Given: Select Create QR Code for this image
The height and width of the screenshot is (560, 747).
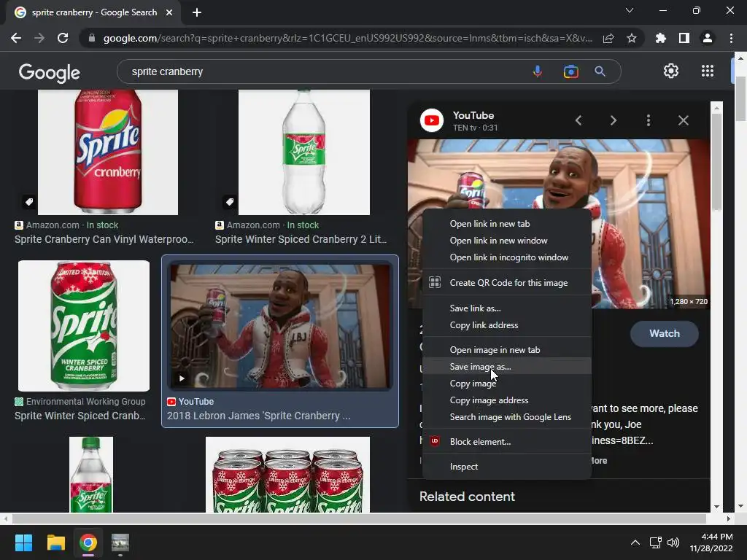Looking at the screenshot, I should [507, 282].
